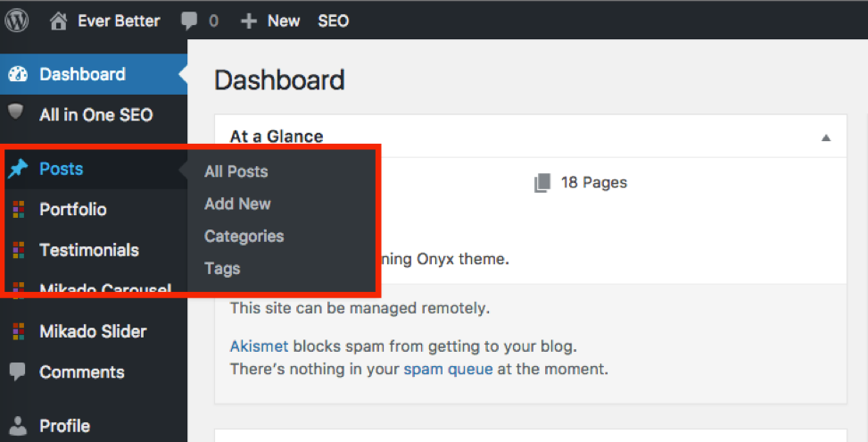Image resolution: width=868 pixels, height=442 pixels.
Task: Click text 'This site can be managed remotely.'
Action: click(360, 309)
